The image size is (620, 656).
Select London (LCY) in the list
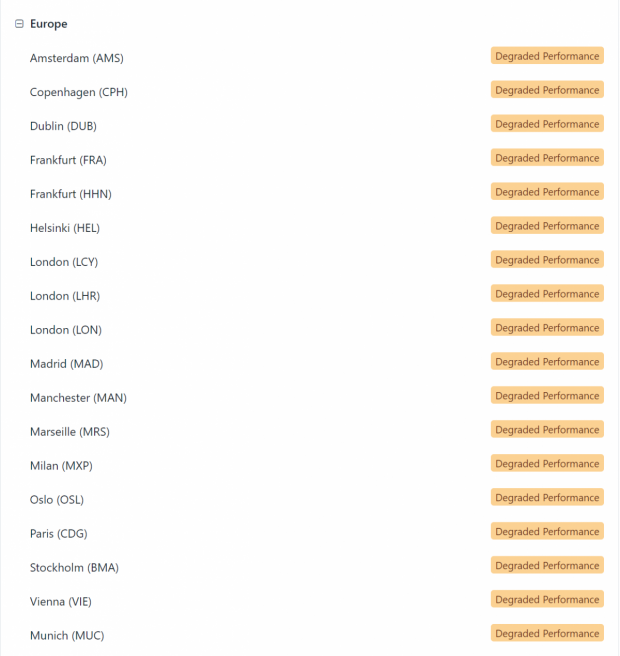click(x=64, y=262)
